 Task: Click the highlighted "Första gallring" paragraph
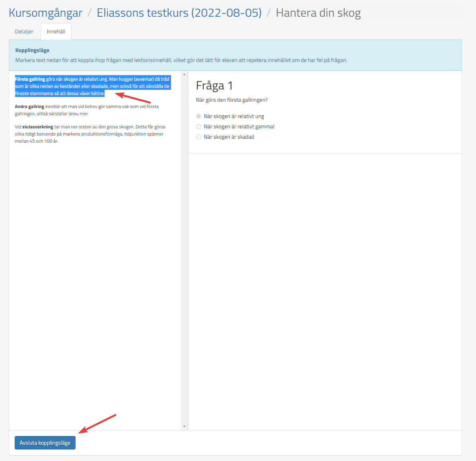[x=92, y=86]
